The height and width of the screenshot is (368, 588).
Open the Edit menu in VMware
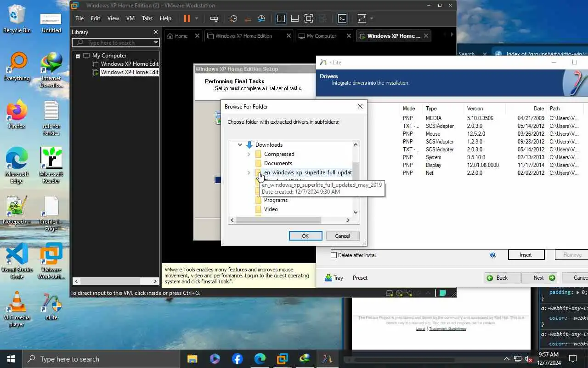click(96, 18)
